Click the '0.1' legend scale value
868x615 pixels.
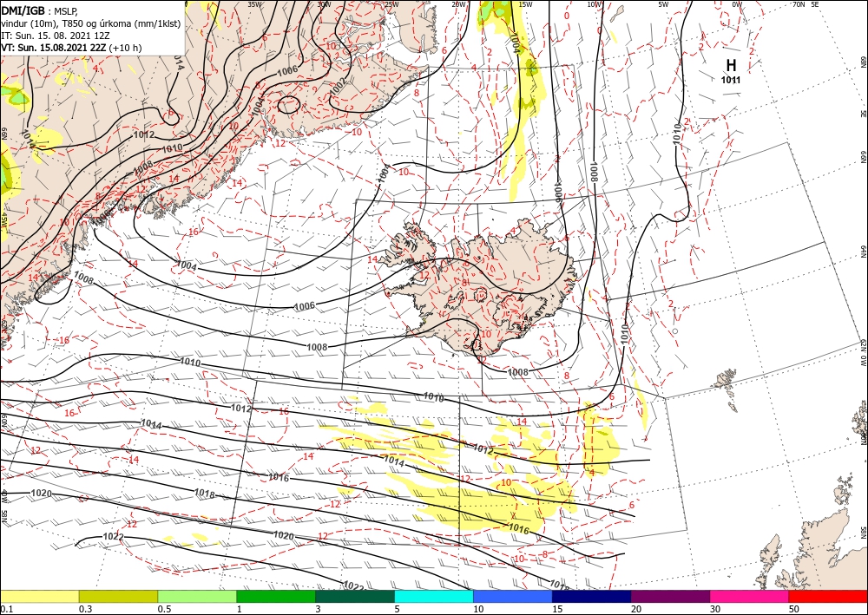[5, 609]
